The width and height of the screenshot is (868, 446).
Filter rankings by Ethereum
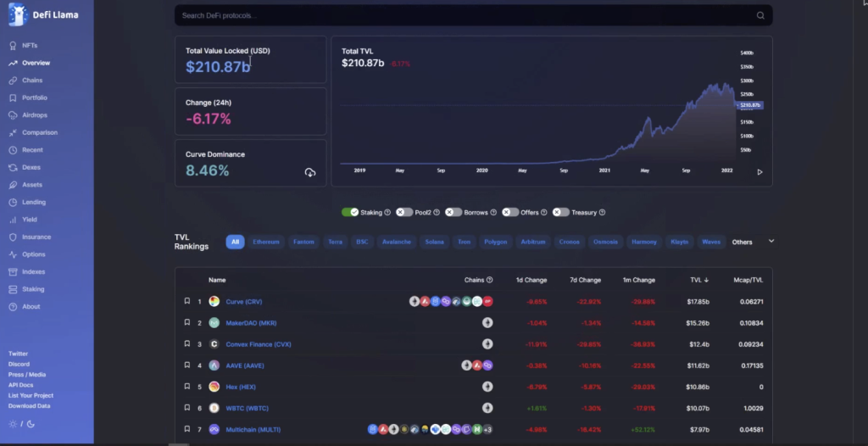pyautogui.click(x=266, y=242)
